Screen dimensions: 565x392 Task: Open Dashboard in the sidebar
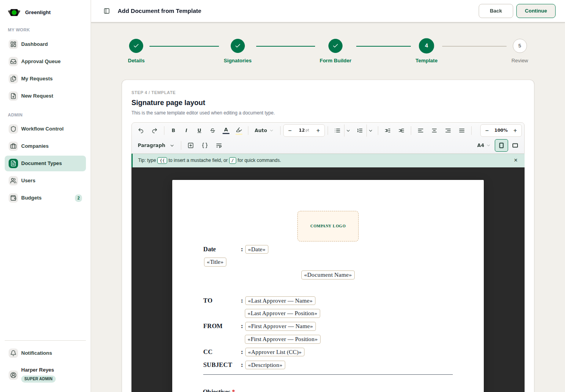point(45,44)
